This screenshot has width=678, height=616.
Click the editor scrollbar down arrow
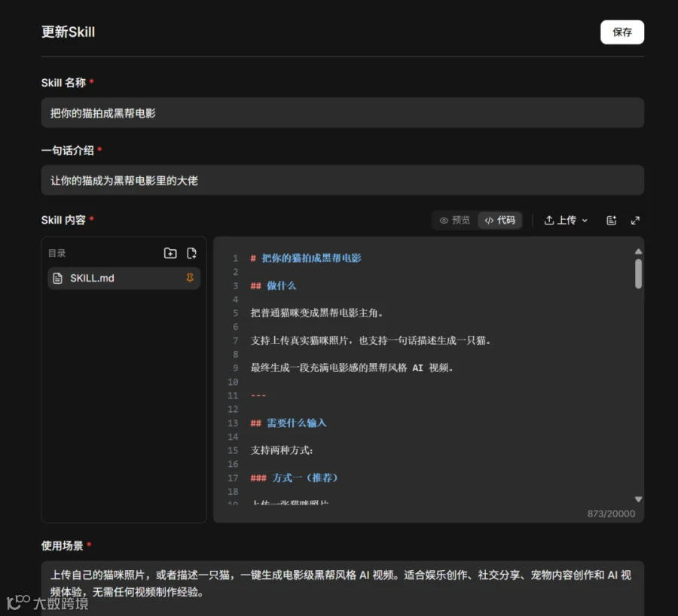[638, 499]
